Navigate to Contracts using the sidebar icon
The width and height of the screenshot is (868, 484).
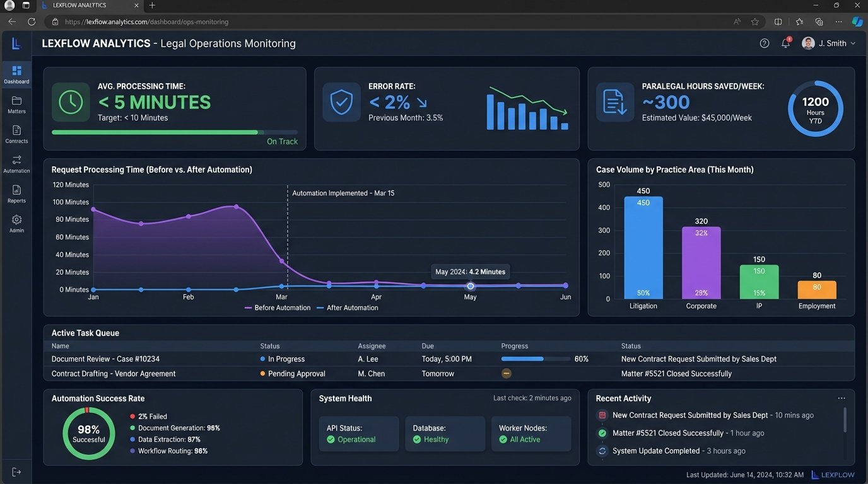tap(16, 134)
